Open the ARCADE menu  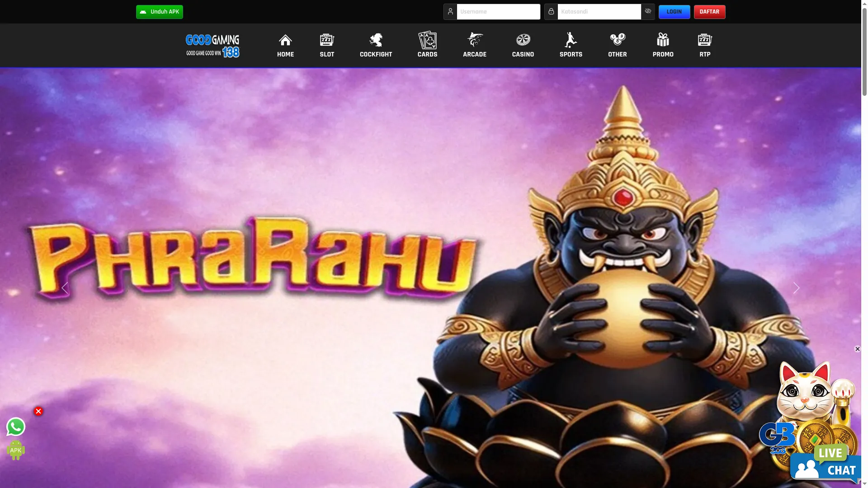click(x=475, y=45)
